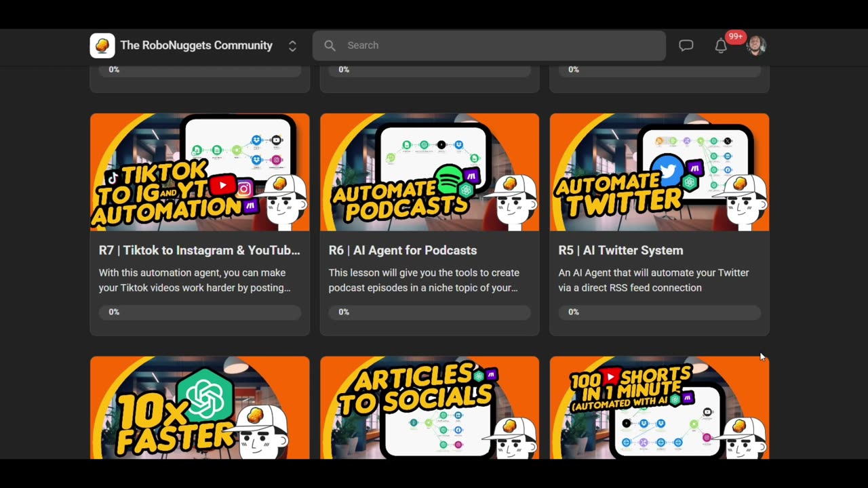Open the notifications bell icon

pyautogui.click(x=721, y=46)
